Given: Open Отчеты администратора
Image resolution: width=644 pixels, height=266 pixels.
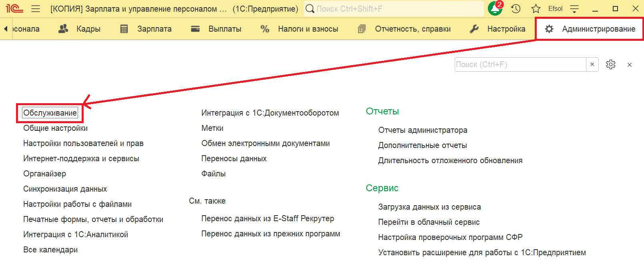Looking at the screenshot, I should coord(423,130).
